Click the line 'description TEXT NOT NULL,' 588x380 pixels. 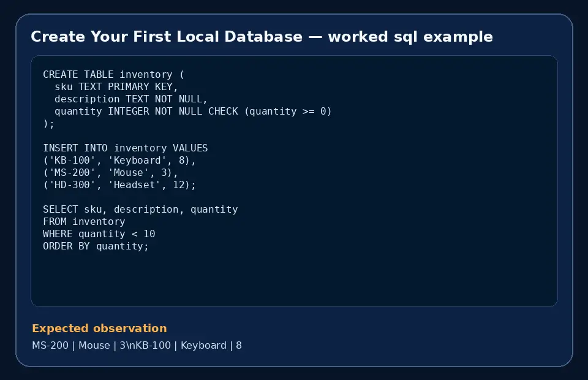tap(131, 99)
